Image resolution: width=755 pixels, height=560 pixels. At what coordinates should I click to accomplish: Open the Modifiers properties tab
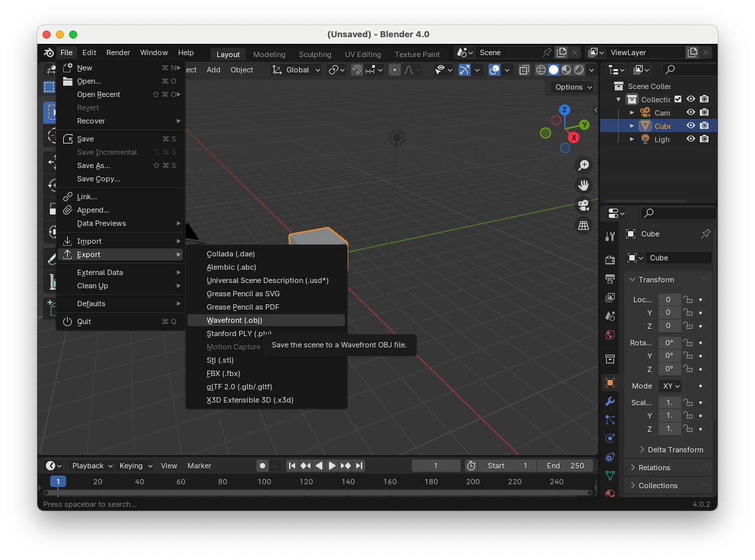(610, 401)
